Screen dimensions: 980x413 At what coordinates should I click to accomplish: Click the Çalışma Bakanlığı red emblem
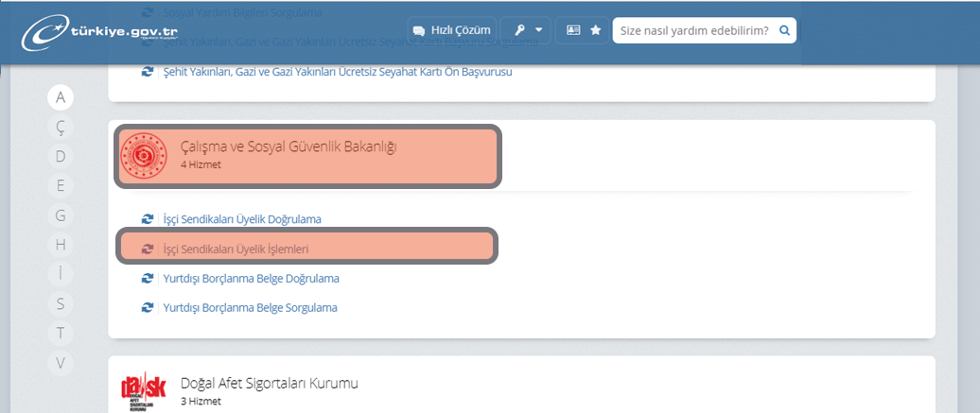click(144, 156)
